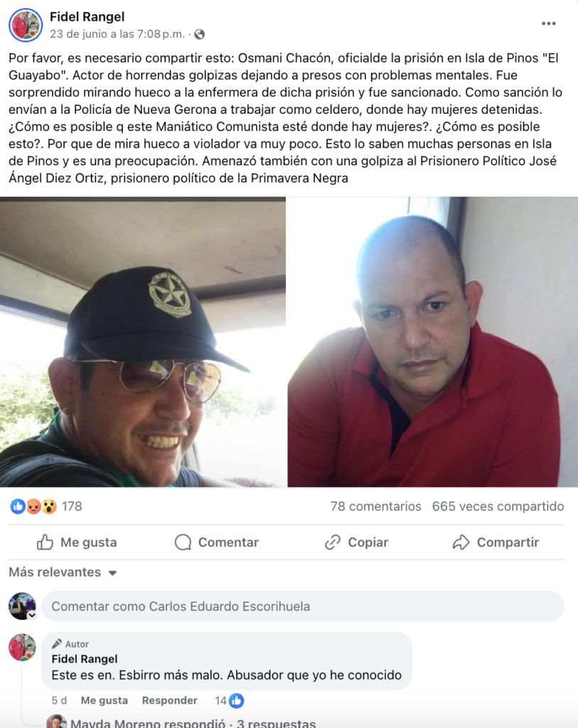Click Responder under Fidel Rangel's comment
This screenshot has width=578, height=728.
click(169, 700)
